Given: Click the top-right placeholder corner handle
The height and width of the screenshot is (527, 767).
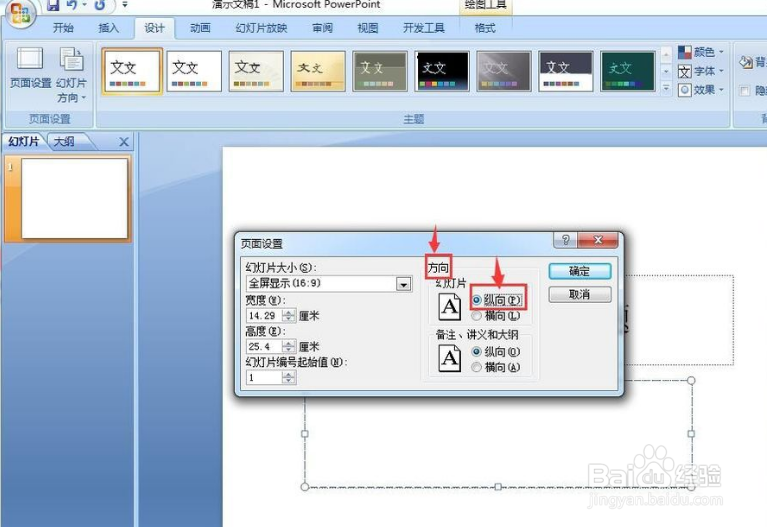Looking at the screenshot, I should 691,380.
